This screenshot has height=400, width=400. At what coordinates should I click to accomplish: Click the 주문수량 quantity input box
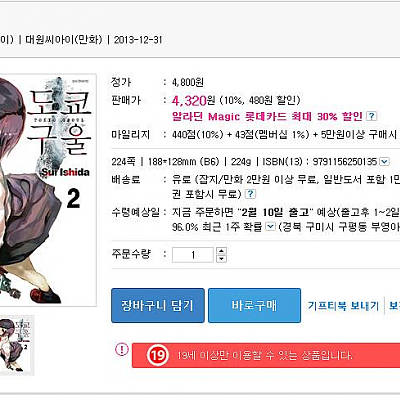pyautogui.click(x=193, y=255)
